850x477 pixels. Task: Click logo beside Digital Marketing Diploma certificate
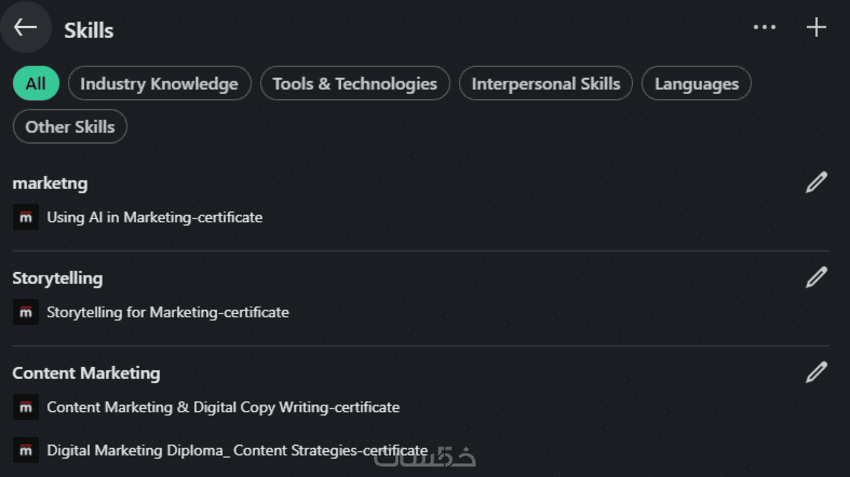[26, 450]
